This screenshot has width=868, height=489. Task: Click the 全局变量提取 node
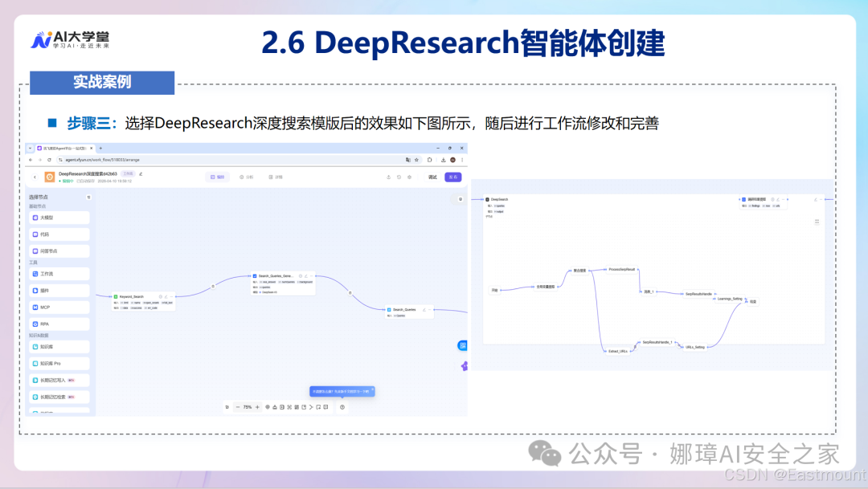pyautogui.click(x=545, y=287)
